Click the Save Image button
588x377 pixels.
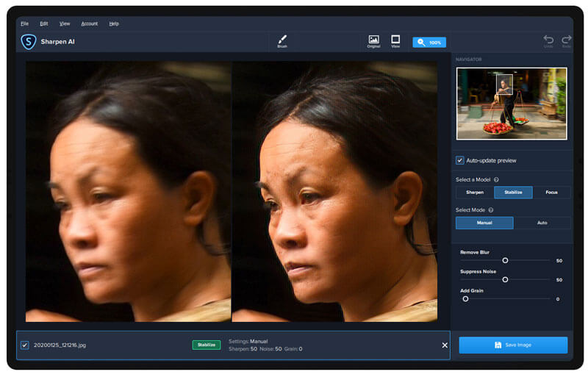click(513, 345)
